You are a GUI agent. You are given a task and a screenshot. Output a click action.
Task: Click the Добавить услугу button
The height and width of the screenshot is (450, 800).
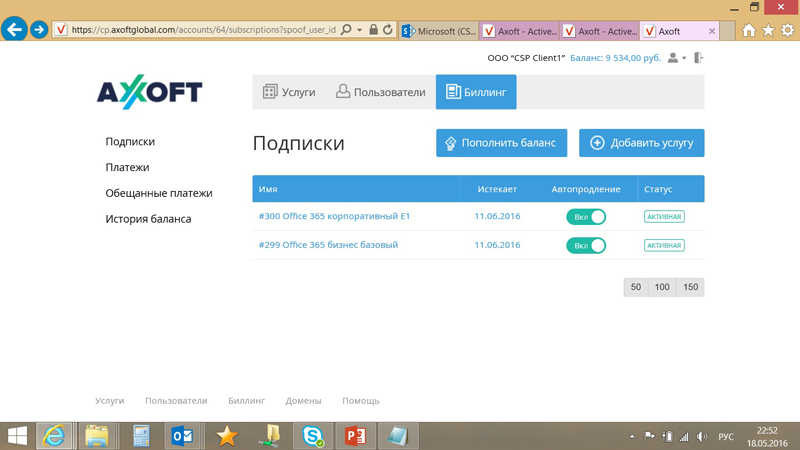coord(641,143)
